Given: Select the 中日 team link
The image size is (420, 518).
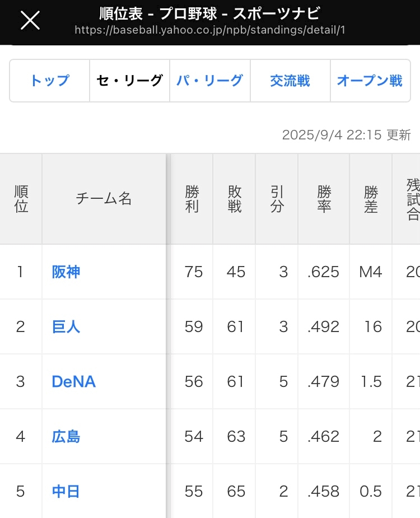Looking at the screenshot, I should pyautogui.click(x=66, y=492).
